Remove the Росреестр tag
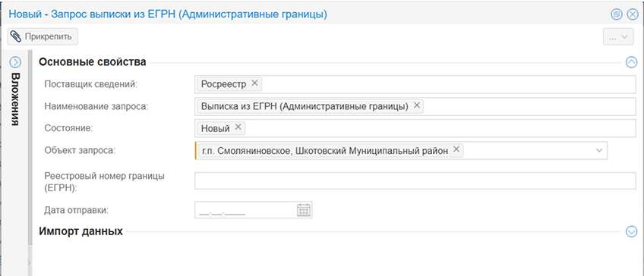This screenshot has width=644, height=276. point(254,83)
